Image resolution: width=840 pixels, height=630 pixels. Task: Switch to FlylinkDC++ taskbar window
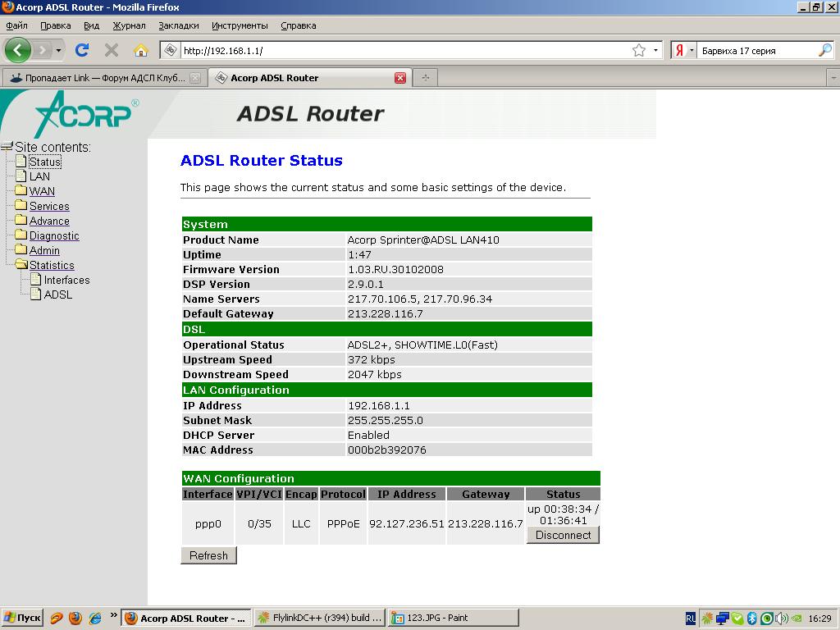[320, 619]
